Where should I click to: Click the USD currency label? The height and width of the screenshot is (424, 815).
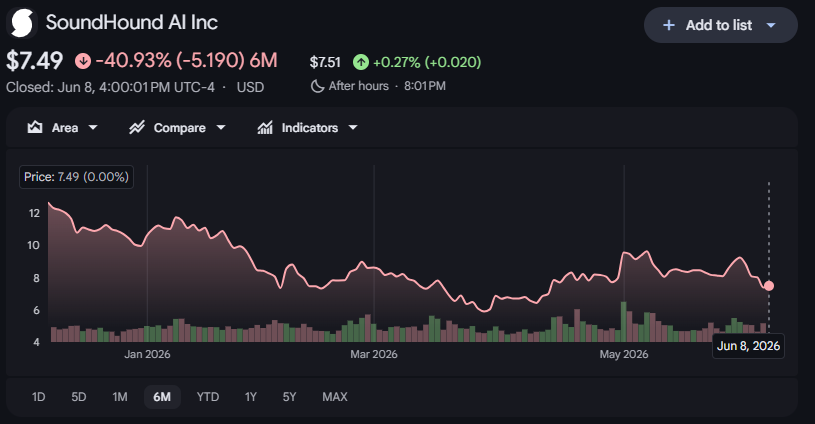251,87
